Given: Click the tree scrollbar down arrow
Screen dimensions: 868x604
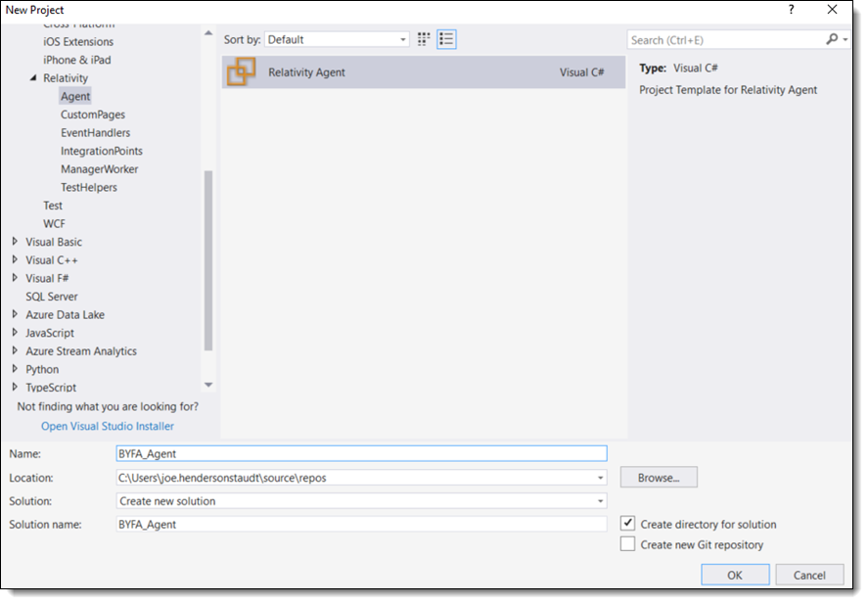Looking at the screenshot, I should click(x=208, y=385).
